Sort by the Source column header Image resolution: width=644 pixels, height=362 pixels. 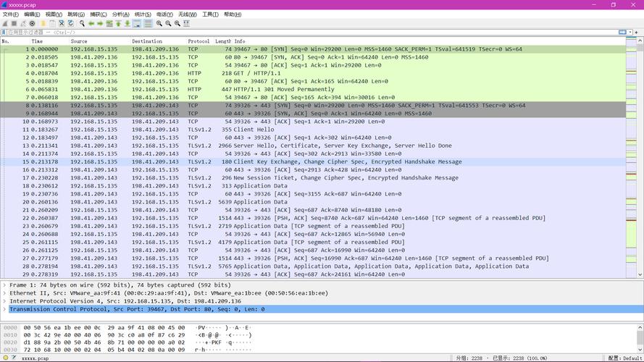pyautogui.click(x=100, y=41)
